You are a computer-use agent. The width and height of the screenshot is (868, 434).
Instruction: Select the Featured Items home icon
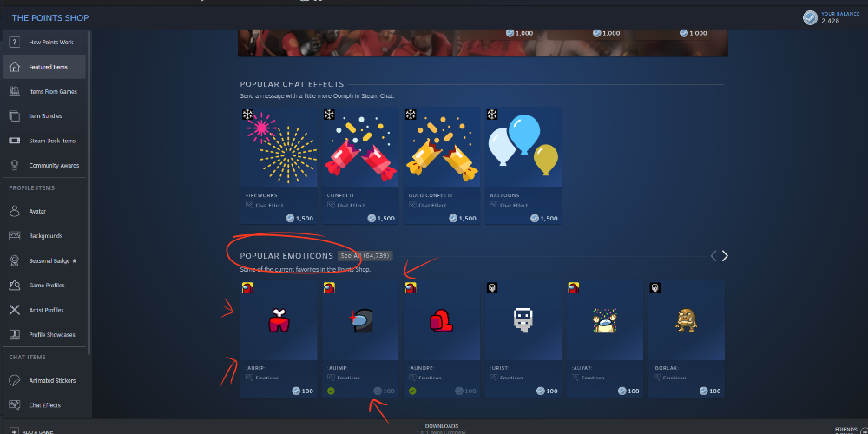point(15,67)
